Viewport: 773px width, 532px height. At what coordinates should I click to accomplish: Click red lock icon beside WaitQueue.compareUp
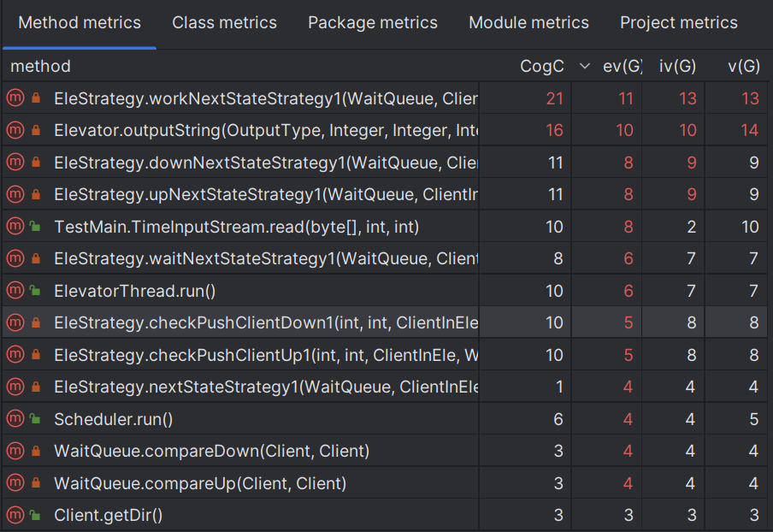36,483
